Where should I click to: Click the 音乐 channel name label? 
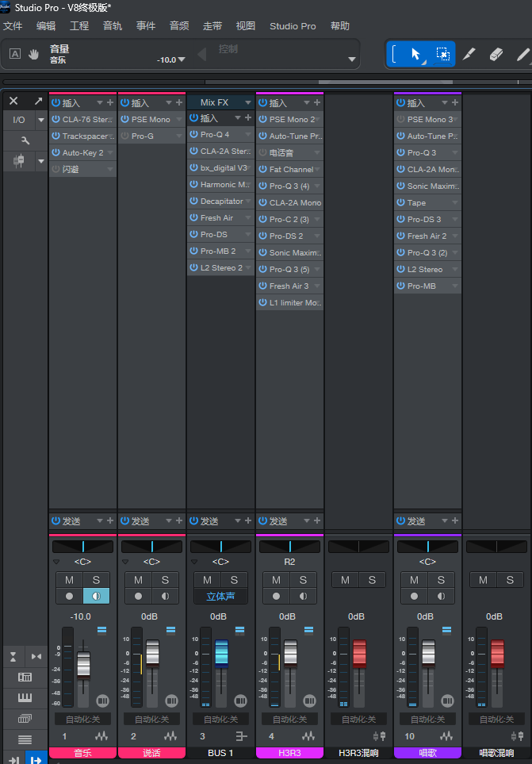(82, 753)
